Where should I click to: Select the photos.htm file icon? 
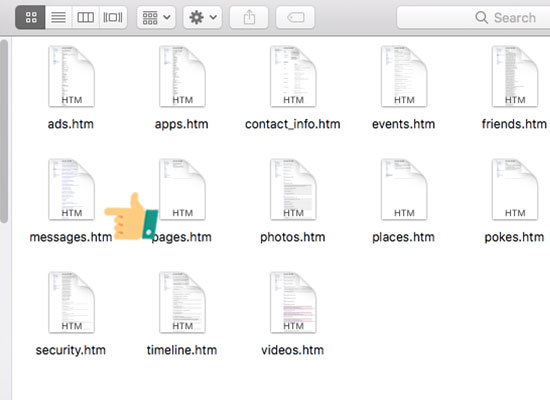pyautogui.click(x=293, y=189)
